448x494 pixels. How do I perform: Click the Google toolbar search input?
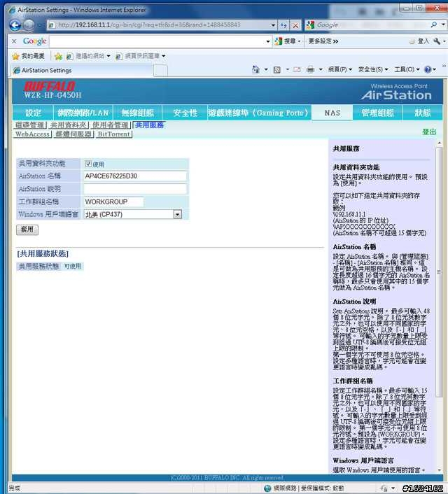click(x=157, y=41)
